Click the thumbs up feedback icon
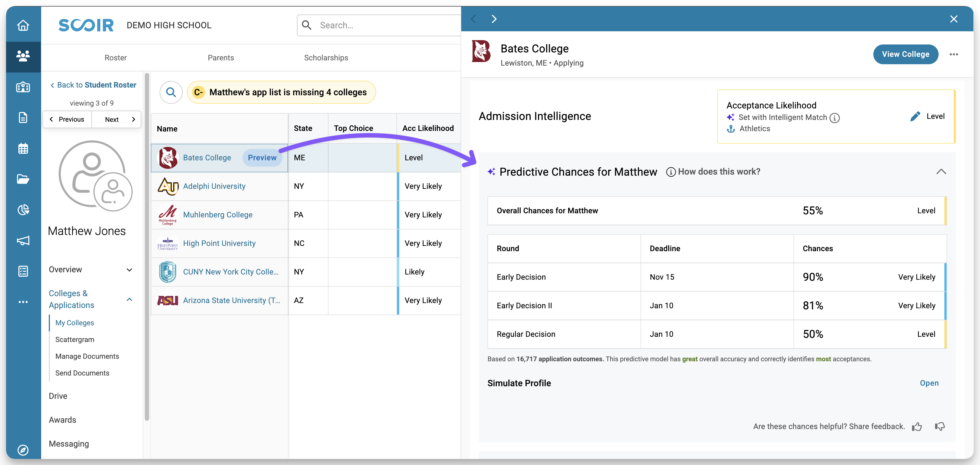Viewport: 980px width, 465px height. point(917,427)
